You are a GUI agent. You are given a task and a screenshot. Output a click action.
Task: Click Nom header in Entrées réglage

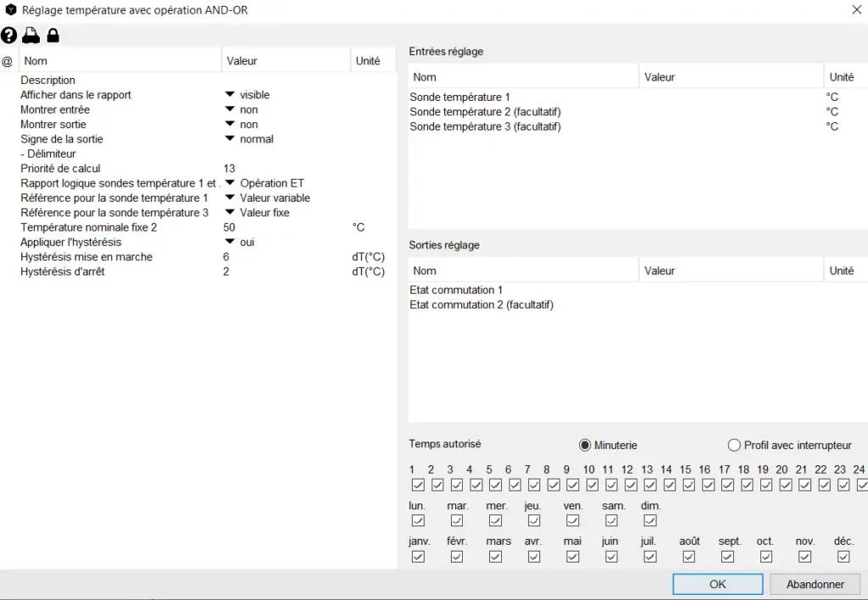coord(425,77)
